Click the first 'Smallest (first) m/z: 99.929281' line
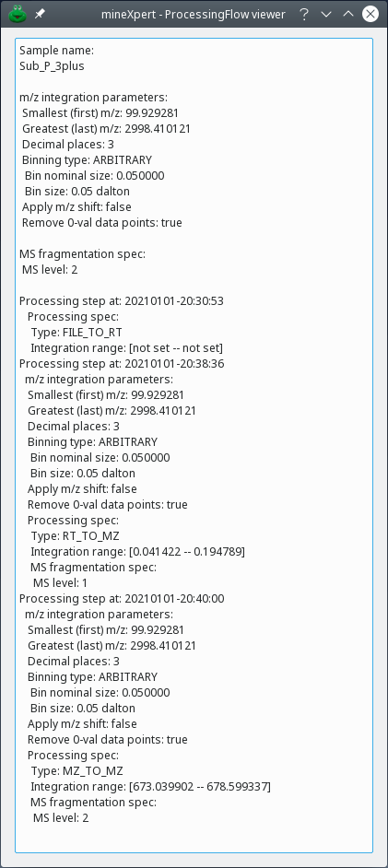Screen dimensions: 388x868 (x=100, y=113)
